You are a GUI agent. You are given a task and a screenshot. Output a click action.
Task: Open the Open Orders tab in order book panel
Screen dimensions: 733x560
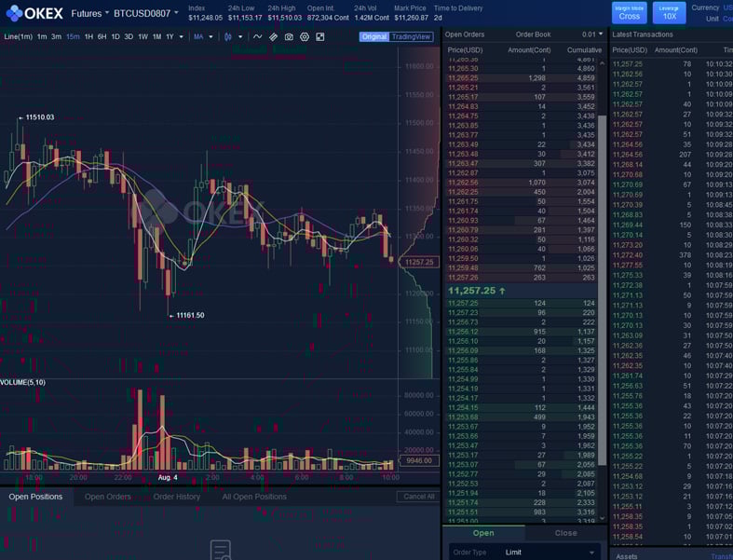point(465,34)
